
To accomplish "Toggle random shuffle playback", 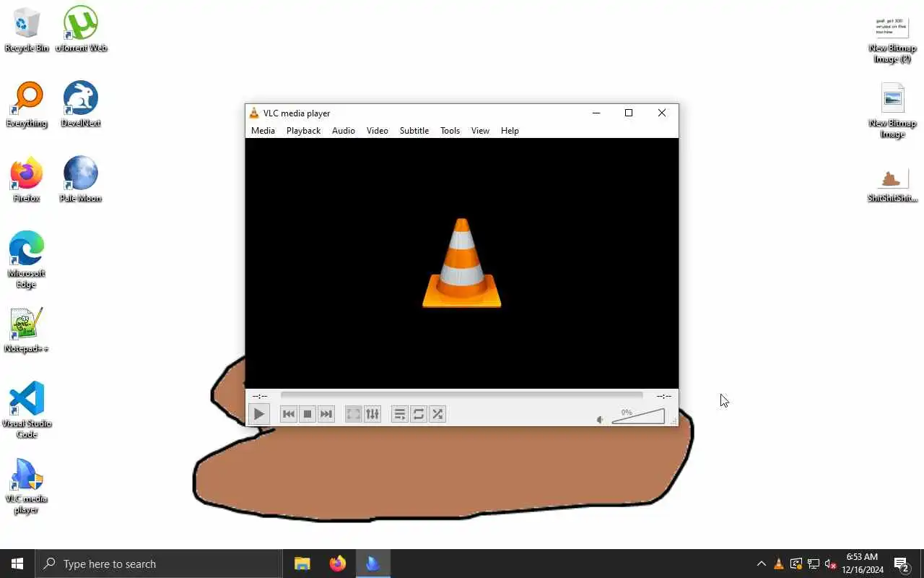I will coord(437,414).
